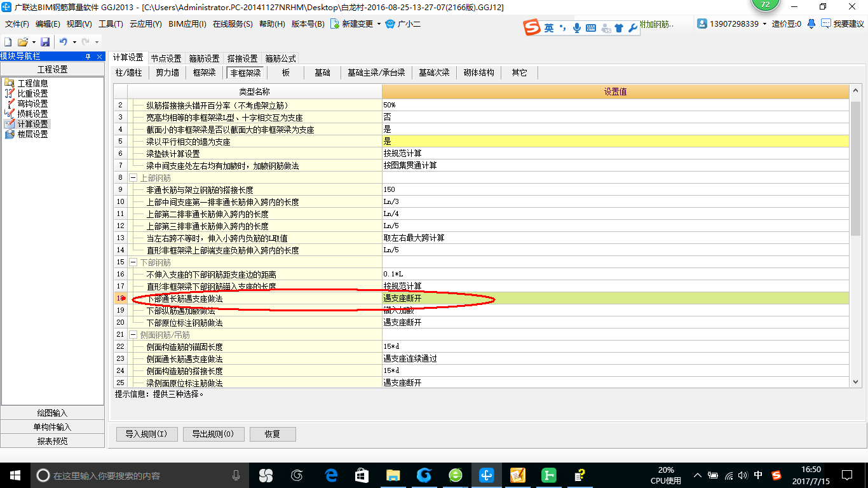
Task: Select 损耗设置 in the navigation list
Action: [x=26, y=114]
